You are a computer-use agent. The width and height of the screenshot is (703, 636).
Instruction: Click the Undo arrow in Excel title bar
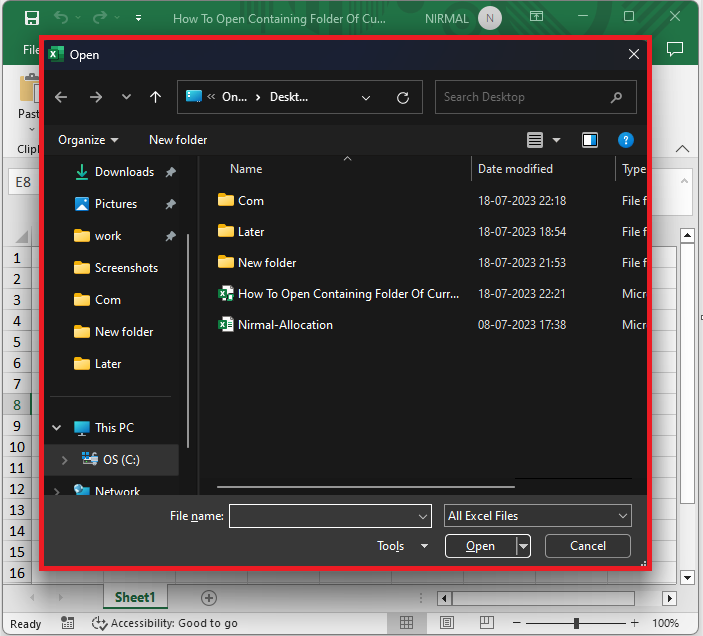tap(61, 18)
